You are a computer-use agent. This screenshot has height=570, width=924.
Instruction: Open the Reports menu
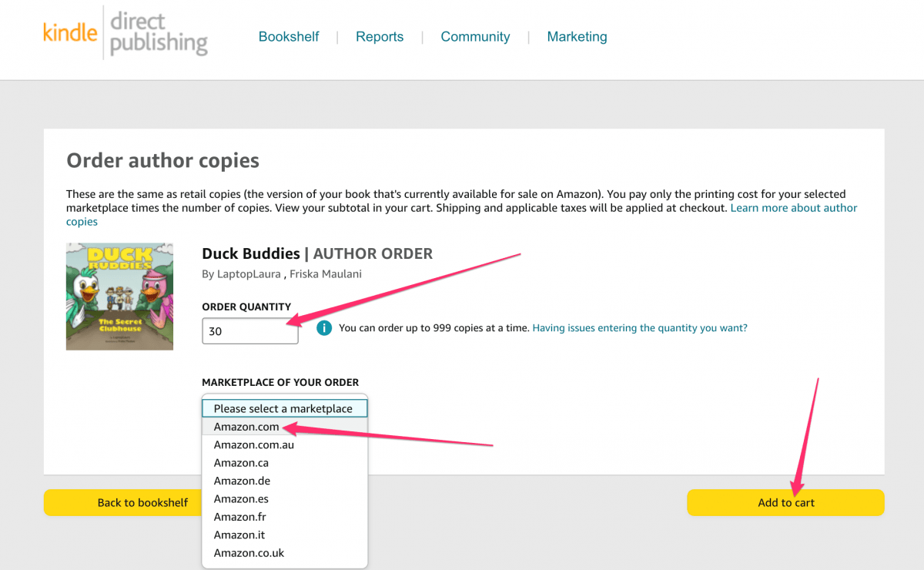[x=380, y=37]
